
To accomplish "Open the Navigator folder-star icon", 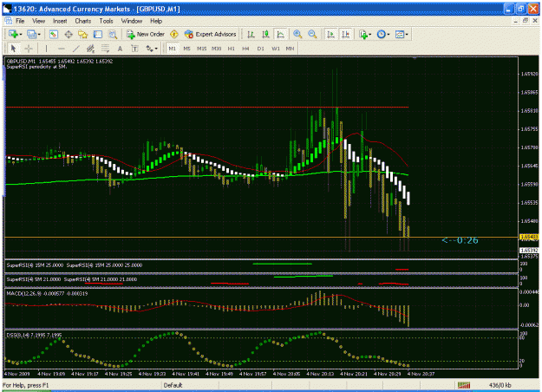I will 83,34.
